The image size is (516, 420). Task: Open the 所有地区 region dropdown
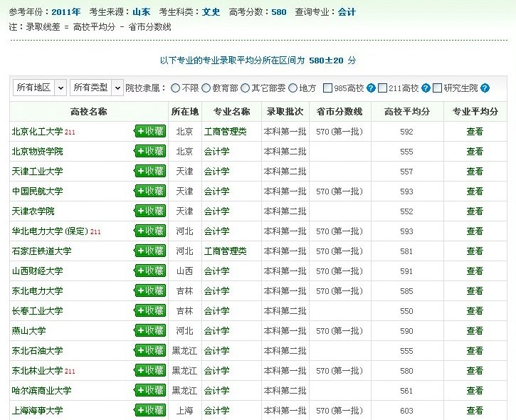pyautogui.click(x=40, y=88)
